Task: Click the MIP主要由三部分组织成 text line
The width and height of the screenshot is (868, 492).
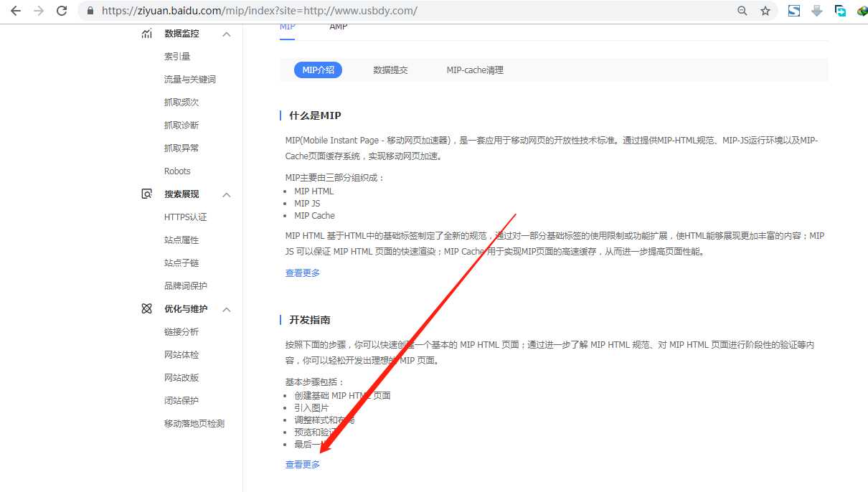Action: coord(335,178)
